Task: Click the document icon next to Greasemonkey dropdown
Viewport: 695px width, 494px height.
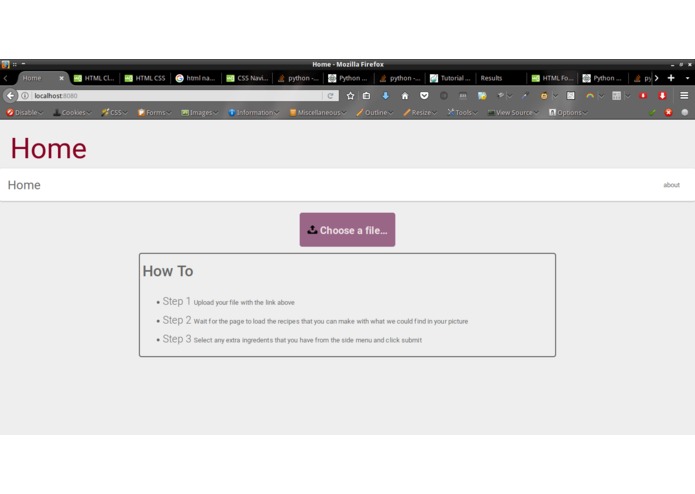Action: point(570,96)
